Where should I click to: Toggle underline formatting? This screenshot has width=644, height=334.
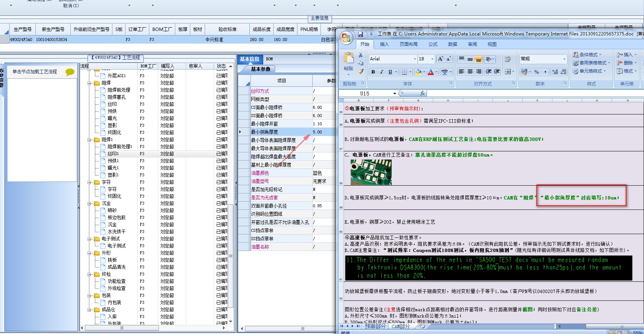click(390, 72)
